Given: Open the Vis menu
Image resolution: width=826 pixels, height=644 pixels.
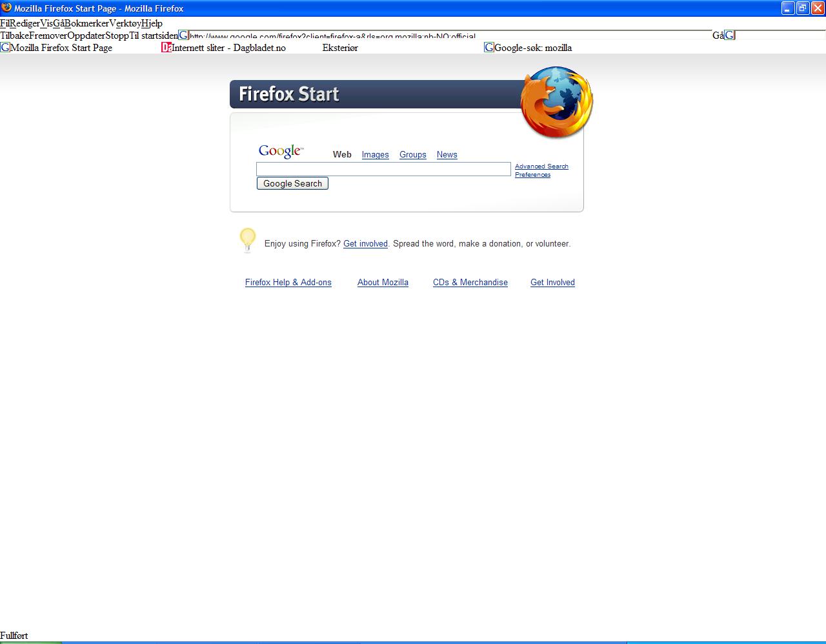Looking at the screenshot, I should [46, 23].
